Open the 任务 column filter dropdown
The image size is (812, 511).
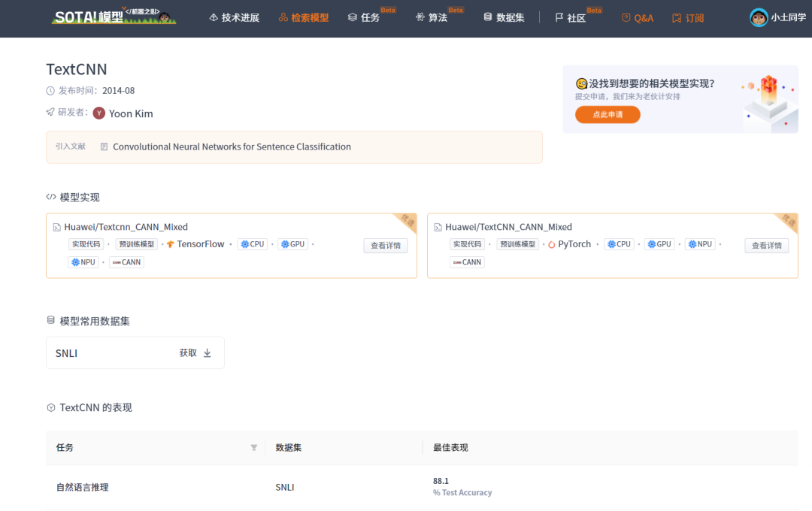point(253,446)
